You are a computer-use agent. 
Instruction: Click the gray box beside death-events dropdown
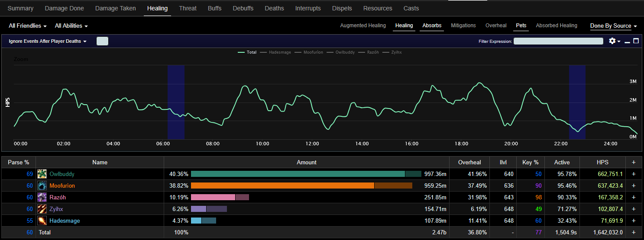click(102, 41)
